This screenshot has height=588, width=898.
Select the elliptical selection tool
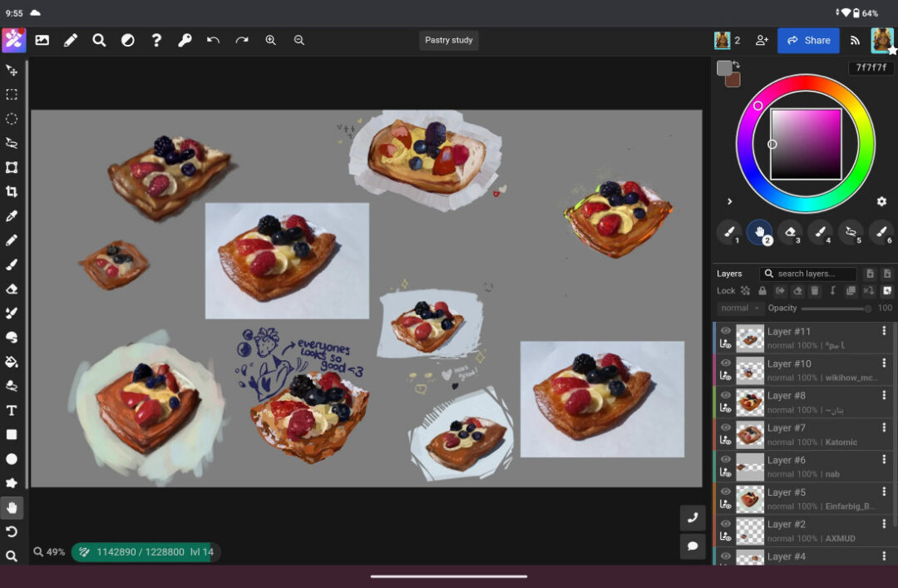12,119
